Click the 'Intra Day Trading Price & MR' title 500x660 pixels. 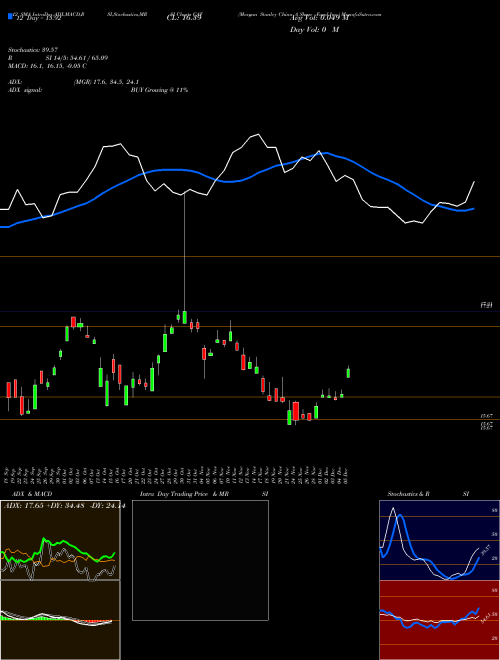click(184, 494)
